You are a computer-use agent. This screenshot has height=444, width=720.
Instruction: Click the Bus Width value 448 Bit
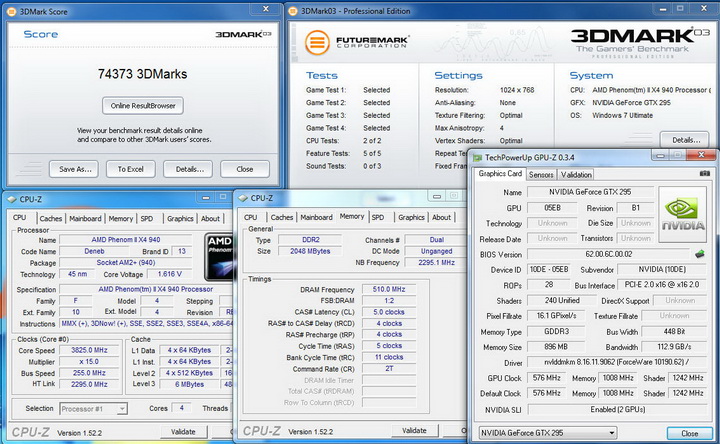[x=674, y=331]
